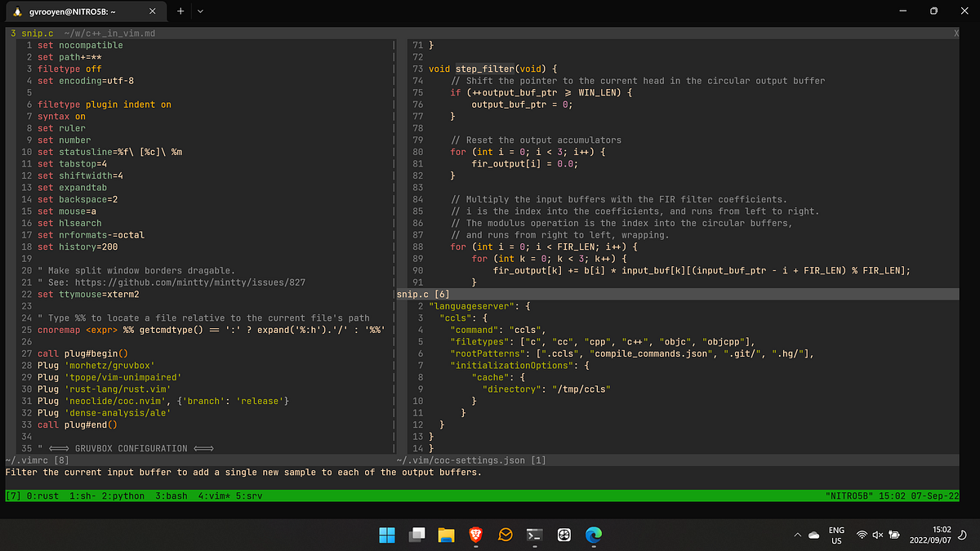Click the OneDrive cloud icon in system tray
980x551 pixels.
click(813, 535)
